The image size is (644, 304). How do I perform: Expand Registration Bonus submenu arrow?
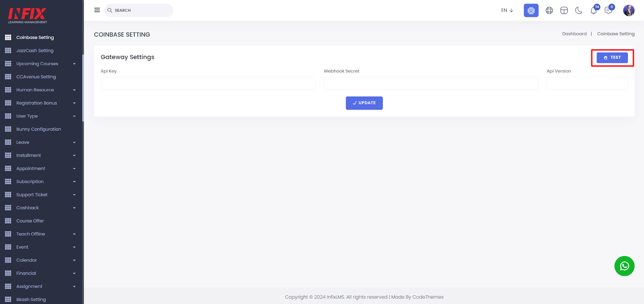pyautogui.click(x=74, y=103)
